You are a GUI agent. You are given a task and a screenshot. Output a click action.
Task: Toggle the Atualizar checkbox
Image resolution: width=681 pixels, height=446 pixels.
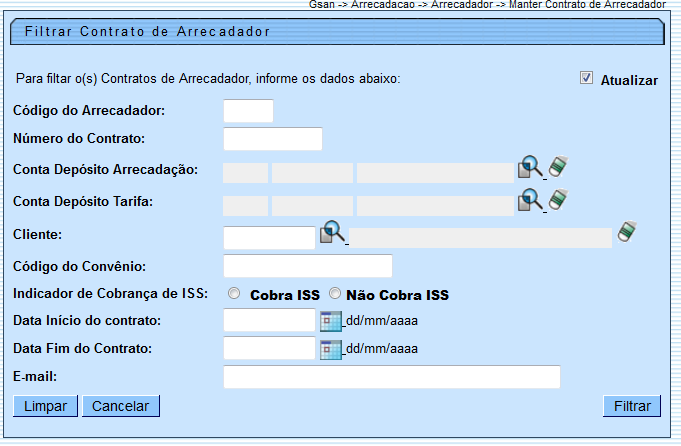point(586,78)
